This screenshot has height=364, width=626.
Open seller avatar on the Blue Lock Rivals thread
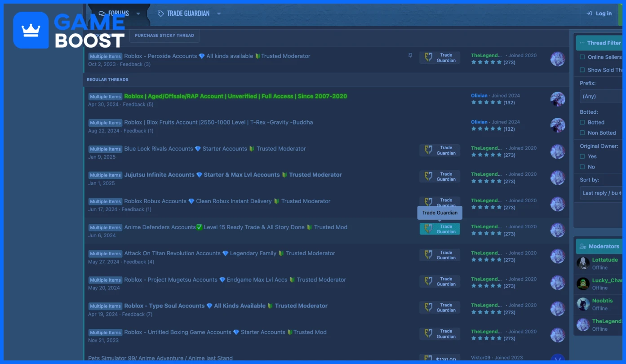[558, 151]
